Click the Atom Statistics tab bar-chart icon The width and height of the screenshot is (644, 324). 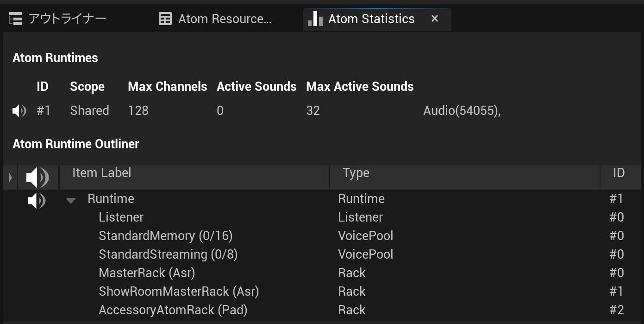click(315, 19)
